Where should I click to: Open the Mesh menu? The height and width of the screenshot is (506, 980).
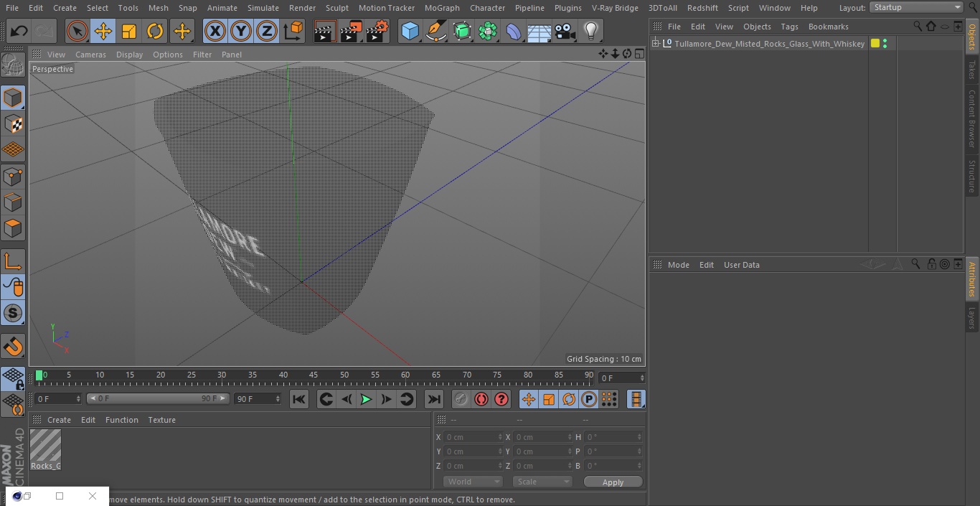coord(158,7)
